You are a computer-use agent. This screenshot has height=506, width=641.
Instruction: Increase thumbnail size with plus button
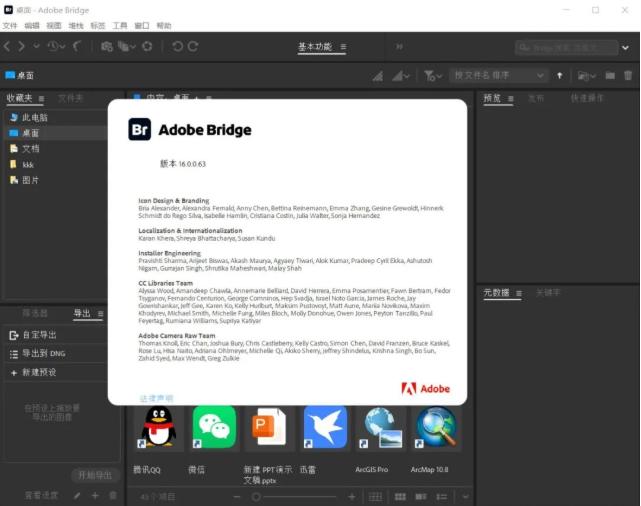tap(352, 497)
